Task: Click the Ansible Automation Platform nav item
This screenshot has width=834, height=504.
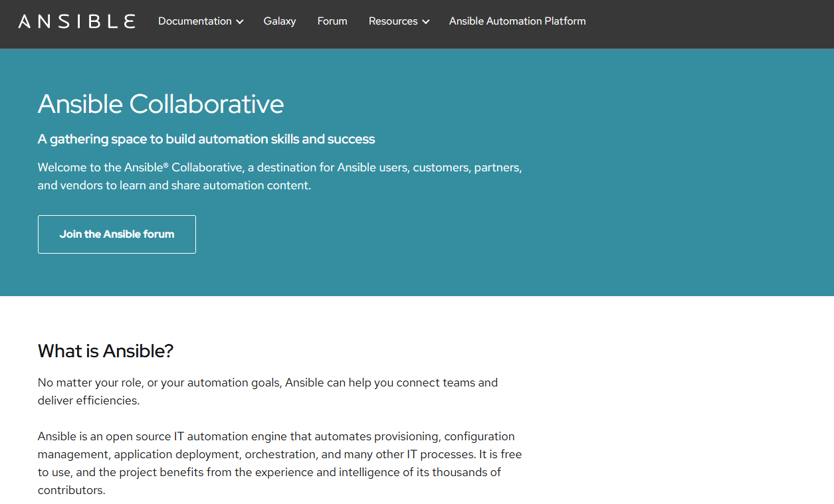Action: point(517,21)
